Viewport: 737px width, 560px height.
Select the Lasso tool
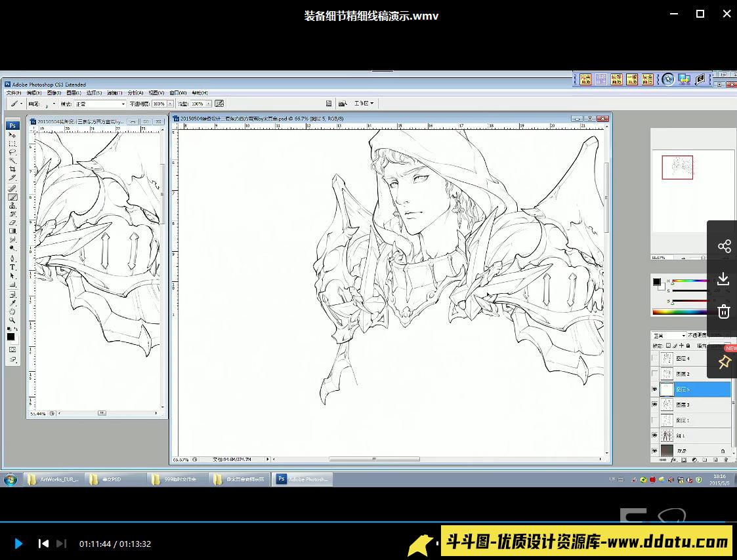pyautogui.click(x=12, y=152)
